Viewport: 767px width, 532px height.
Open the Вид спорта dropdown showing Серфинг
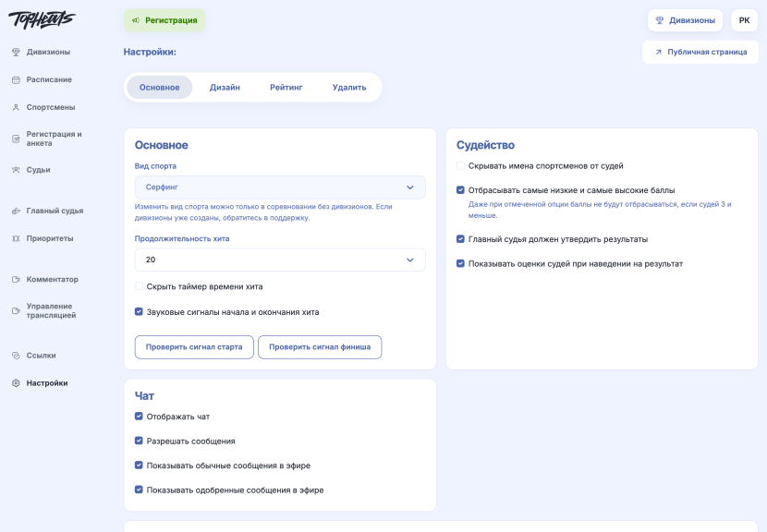pos(280,187)
